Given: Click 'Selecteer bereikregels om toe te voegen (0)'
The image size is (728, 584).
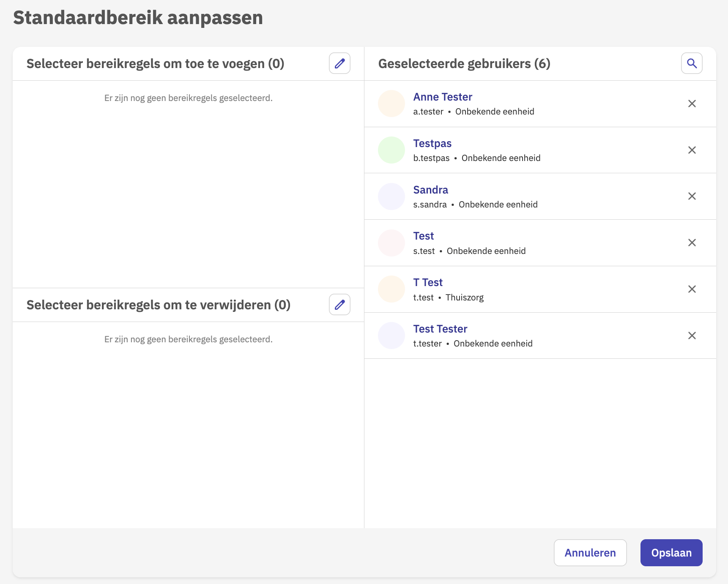Looking at the screenshot, I should 155,63.
